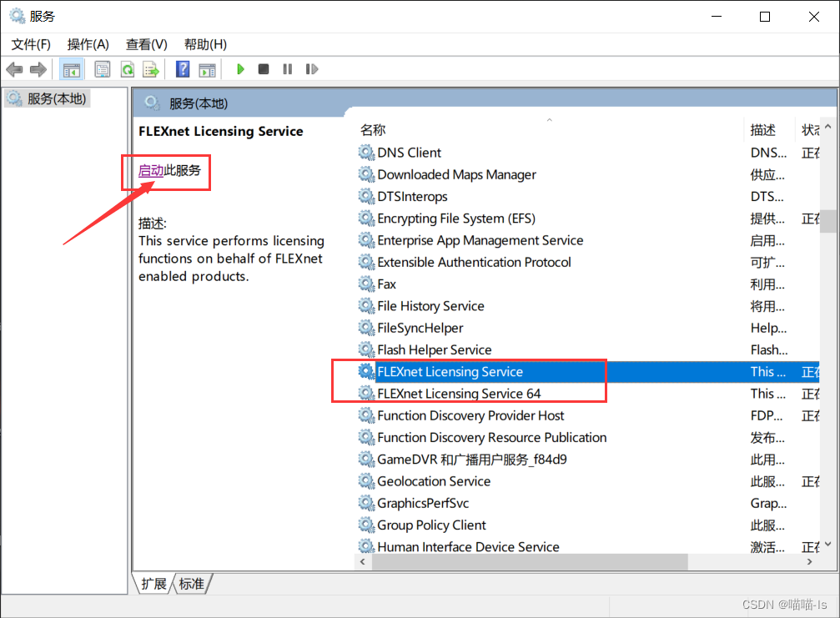This screenshot has width=840, height=618.
Task: Switch to the 扩展 tab
Action: coord(153,583)
